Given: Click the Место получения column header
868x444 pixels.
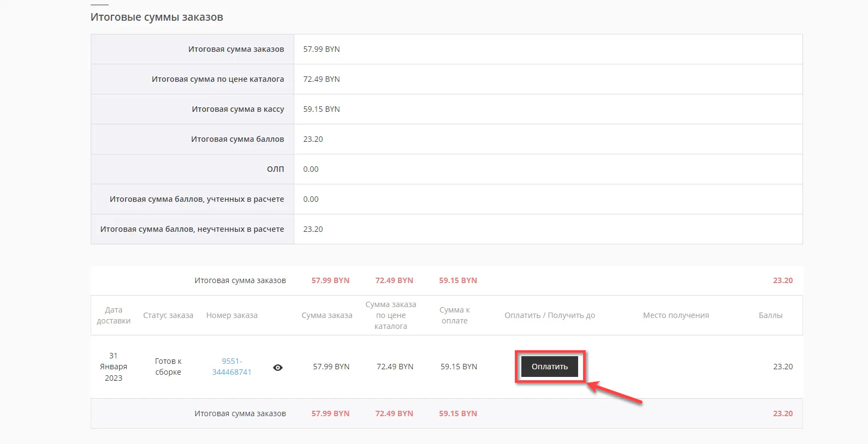Looking at the screenshot, I should click(676, 315).
